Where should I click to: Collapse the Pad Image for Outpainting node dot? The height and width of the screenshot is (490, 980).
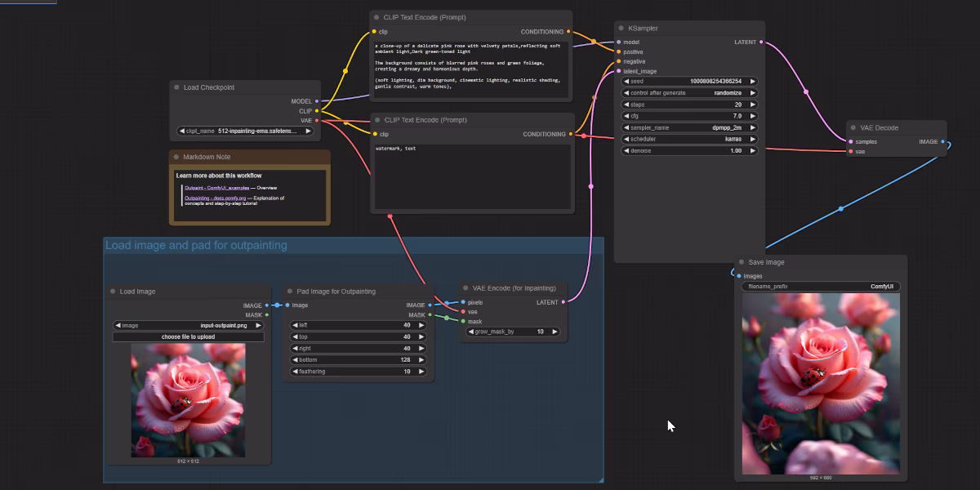(290, 292)
